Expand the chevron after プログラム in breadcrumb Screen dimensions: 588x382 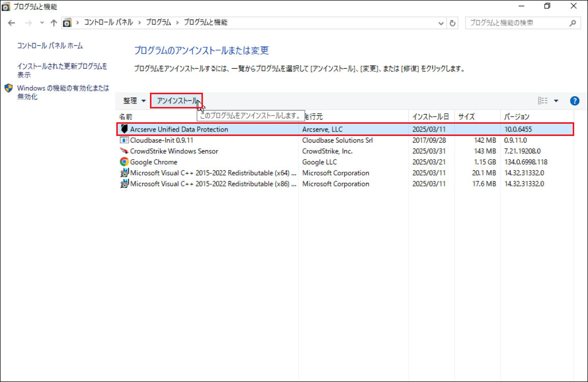177,23
